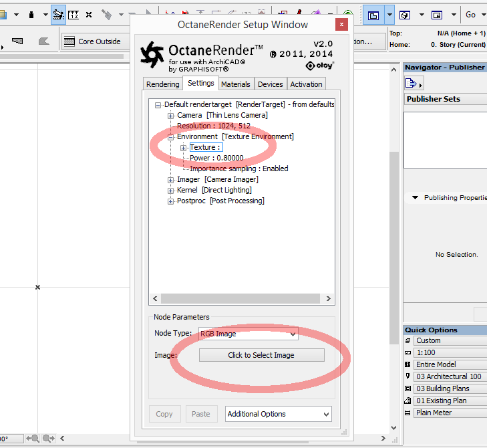Select Importance sampling : Enabled row
The height and width of the screenshot is (448, 487).
click(239, 169)
